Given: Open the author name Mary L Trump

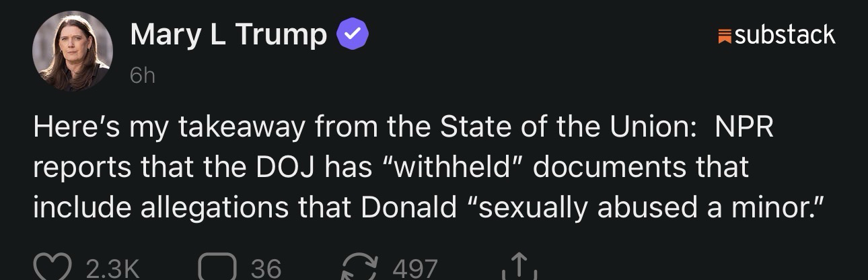Looking at the screenshot, I should (228, 35).
